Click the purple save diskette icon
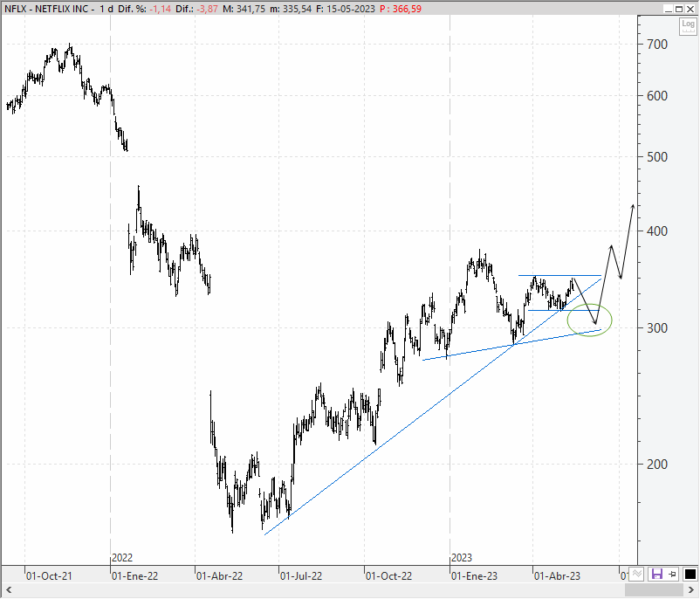Screen dimensions: 700x599 pyautogui.click(x=656, y=574)
